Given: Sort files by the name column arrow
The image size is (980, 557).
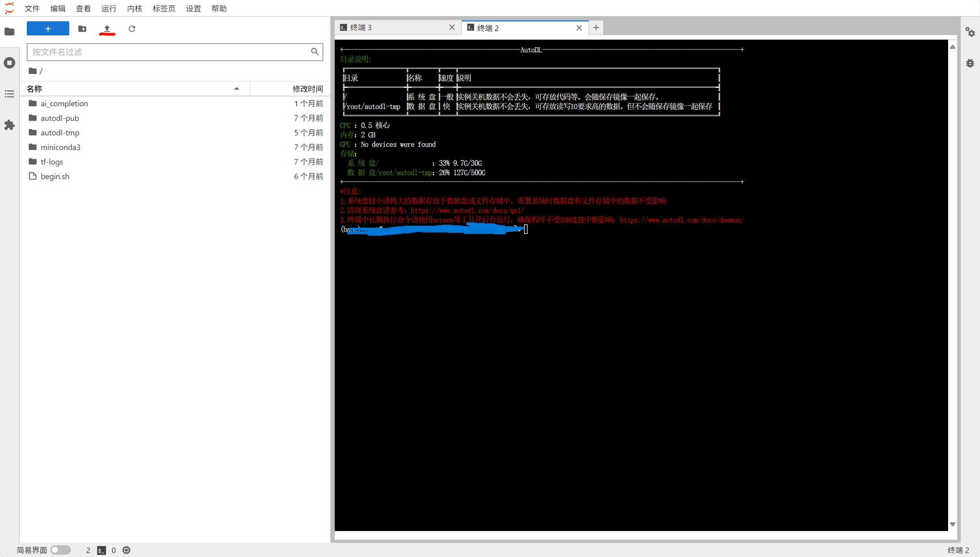Looking at the screenshot, I should (237, 89).
